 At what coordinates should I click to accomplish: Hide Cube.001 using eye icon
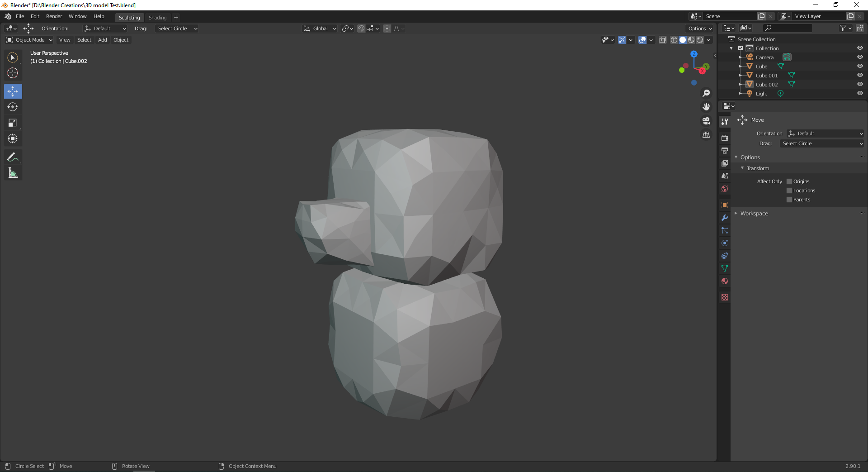[x=860, y=75]
